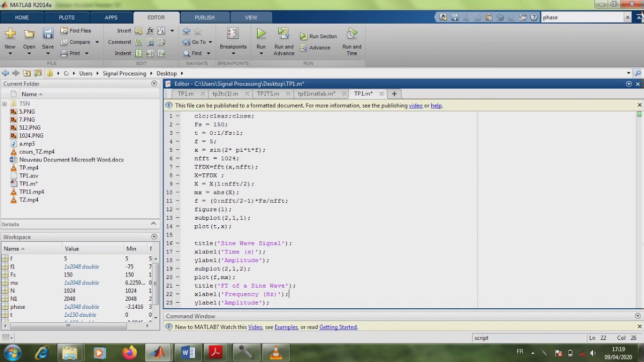Dismiss the publishing info banner
The height and width of the screenshot is (362, 644).
[639, 105]
